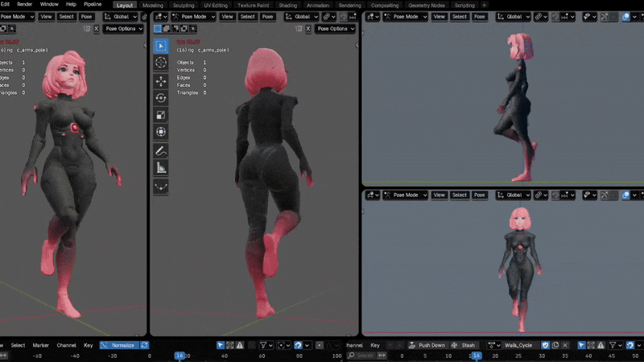Open View menu in middle viewport

click(x=227, y=17)
